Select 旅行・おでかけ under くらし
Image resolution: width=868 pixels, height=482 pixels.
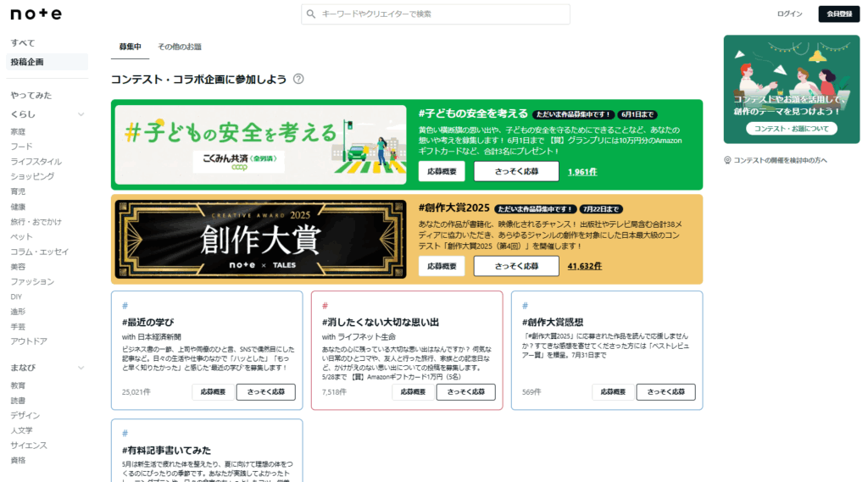36,222
